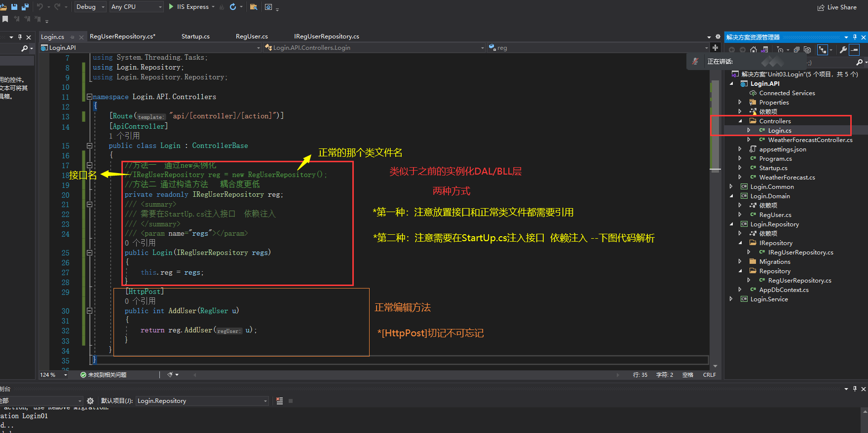Click the code cleanup broom icon
The width and height of the screenshot is (868, 433).
tap(170, 375)
